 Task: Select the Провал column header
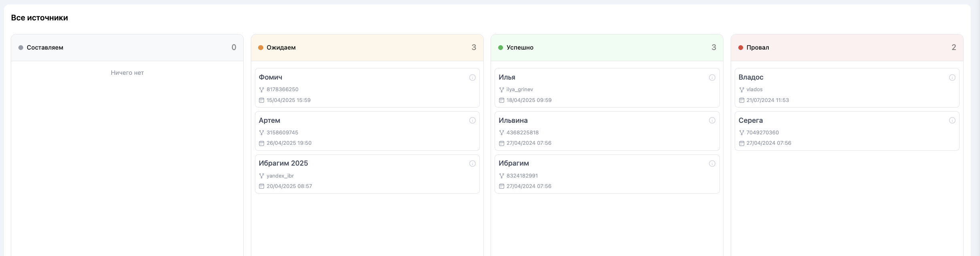click(x=758, y=48)
